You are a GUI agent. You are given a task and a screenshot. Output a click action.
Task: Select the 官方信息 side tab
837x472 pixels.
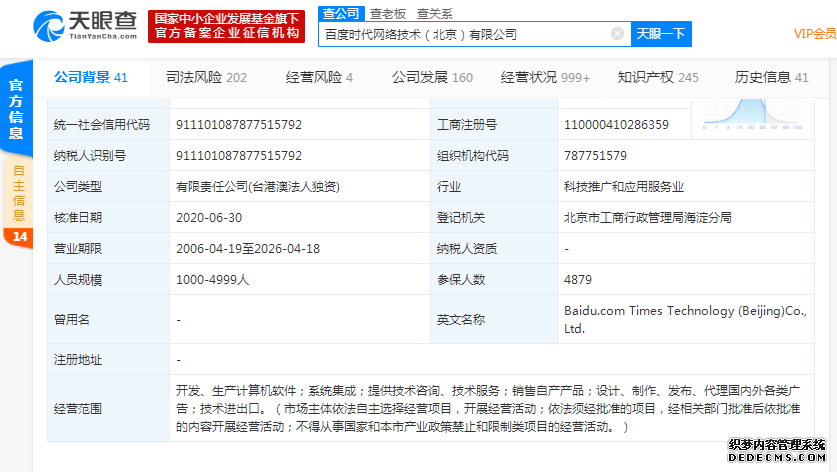pyautogui.click(x=16, y=109)
